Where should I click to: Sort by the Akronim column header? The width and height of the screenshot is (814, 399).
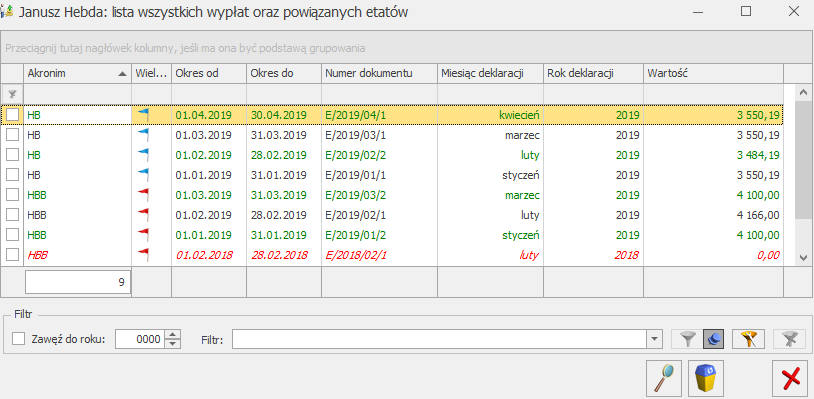coord(77,74)
